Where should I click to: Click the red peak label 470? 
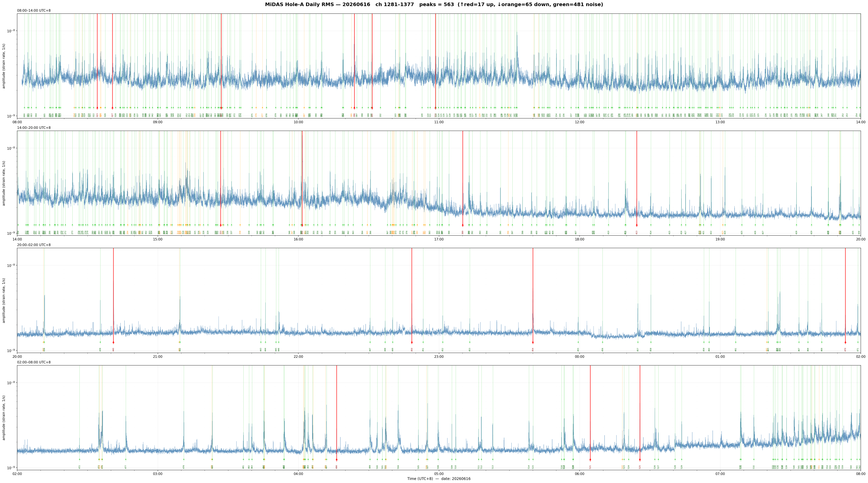click(x=845, y=350)
